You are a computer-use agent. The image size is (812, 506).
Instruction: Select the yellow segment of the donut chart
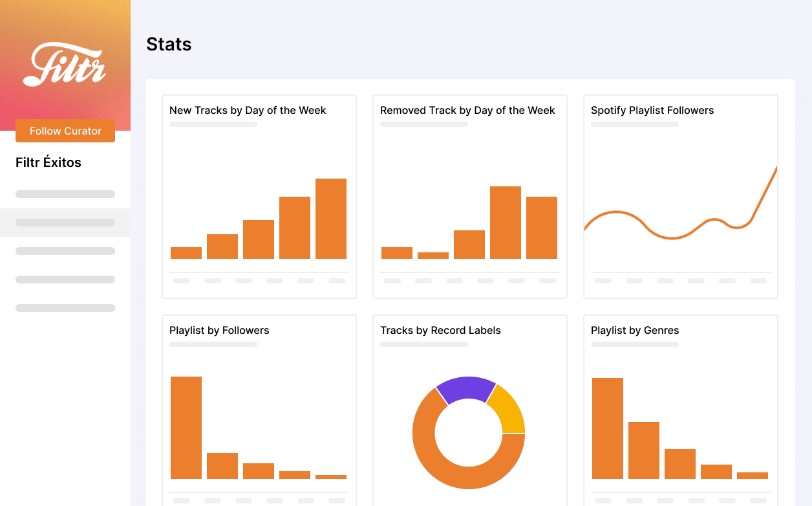(509, 412)
